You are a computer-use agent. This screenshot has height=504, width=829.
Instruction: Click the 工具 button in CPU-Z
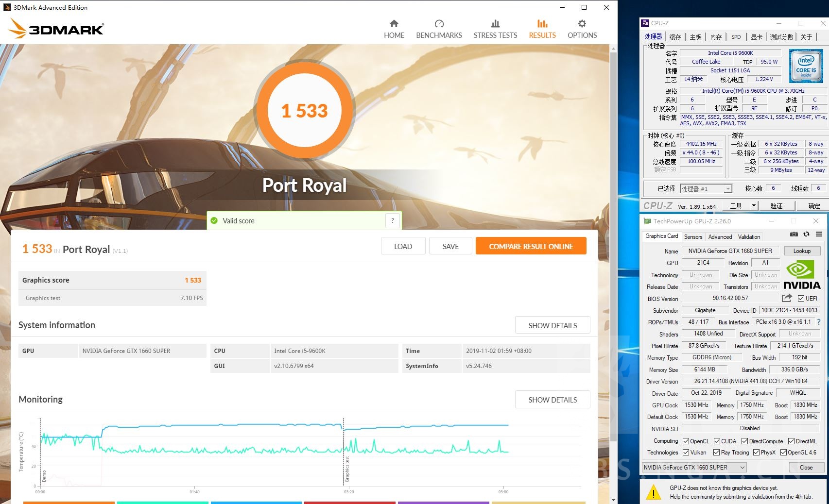736,206
